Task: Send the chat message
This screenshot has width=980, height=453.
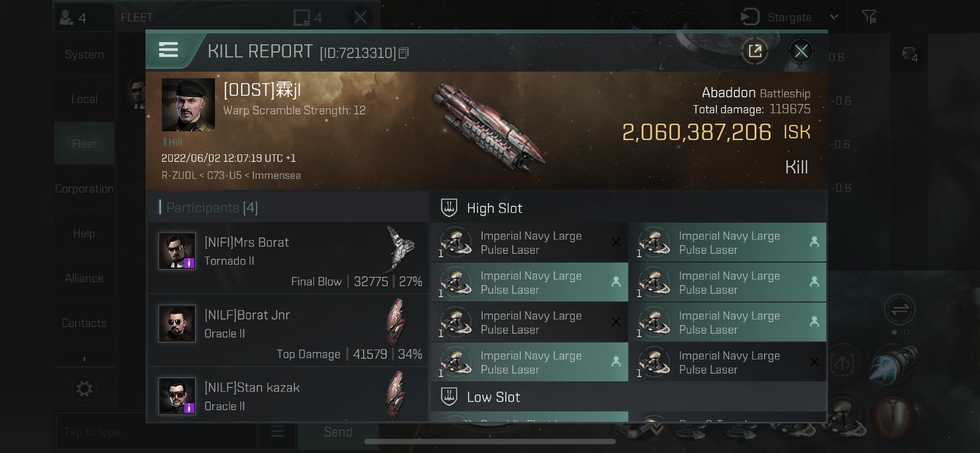Action: click(338, 432)
